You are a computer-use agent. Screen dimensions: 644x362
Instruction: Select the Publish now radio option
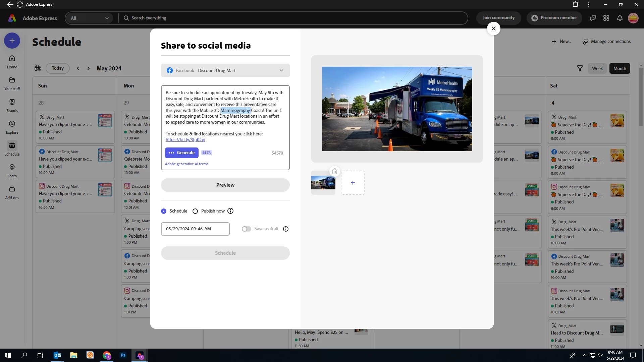tap(195, 211)
